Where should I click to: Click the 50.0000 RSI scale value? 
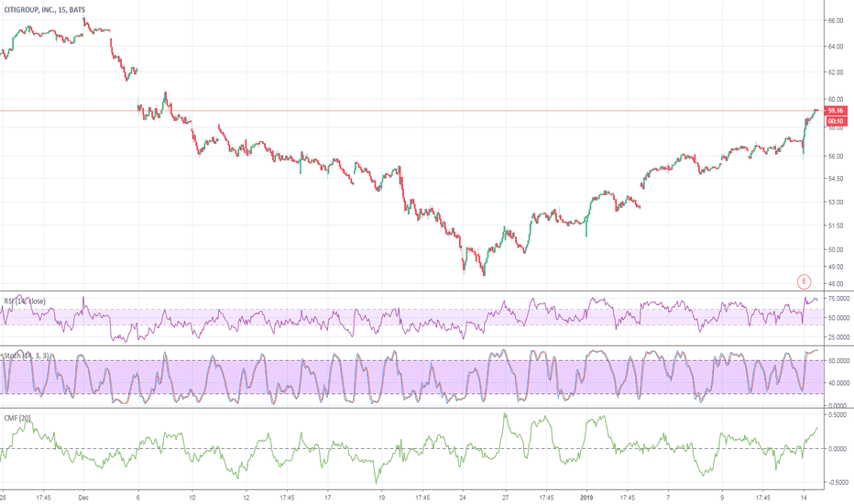838,318
